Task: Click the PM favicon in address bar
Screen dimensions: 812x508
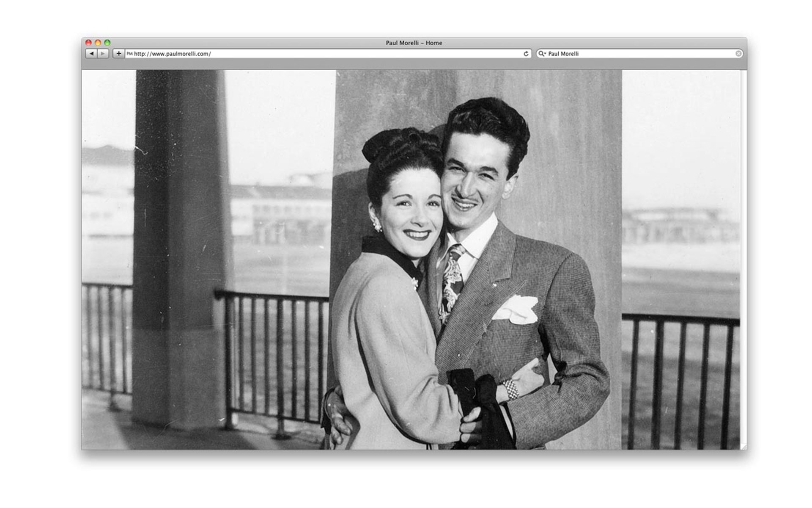Action: [129, 54]
